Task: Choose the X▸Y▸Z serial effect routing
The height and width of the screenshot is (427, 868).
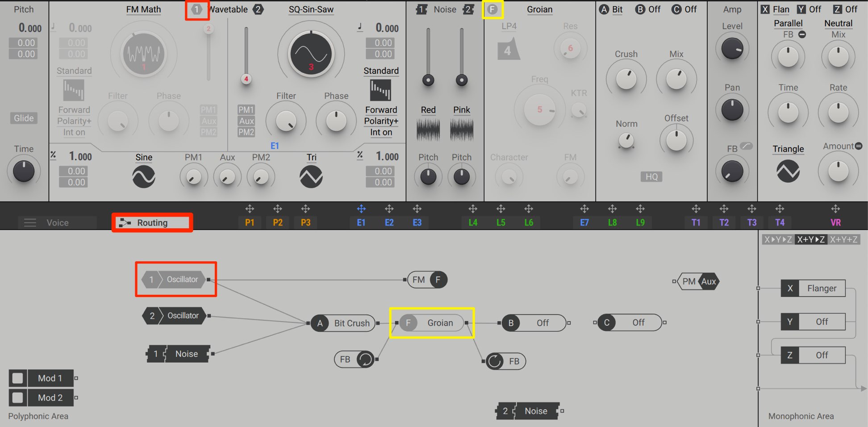Action: pyautogui.click(x=778, y=239)
